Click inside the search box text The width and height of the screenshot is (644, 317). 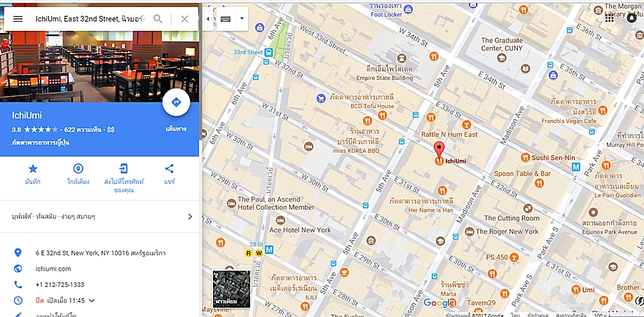(90, 19)
